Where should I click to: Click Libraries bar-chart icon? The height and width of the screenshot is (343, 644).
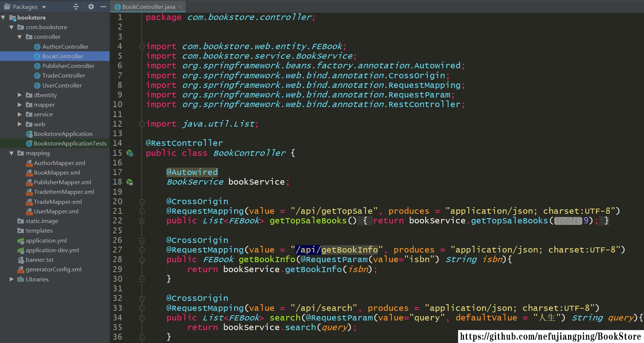point(21,279)
